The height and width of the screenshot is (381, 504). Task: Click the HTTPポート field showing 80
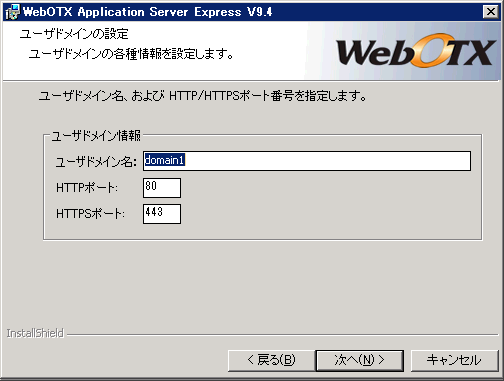(x=162, y=188)
